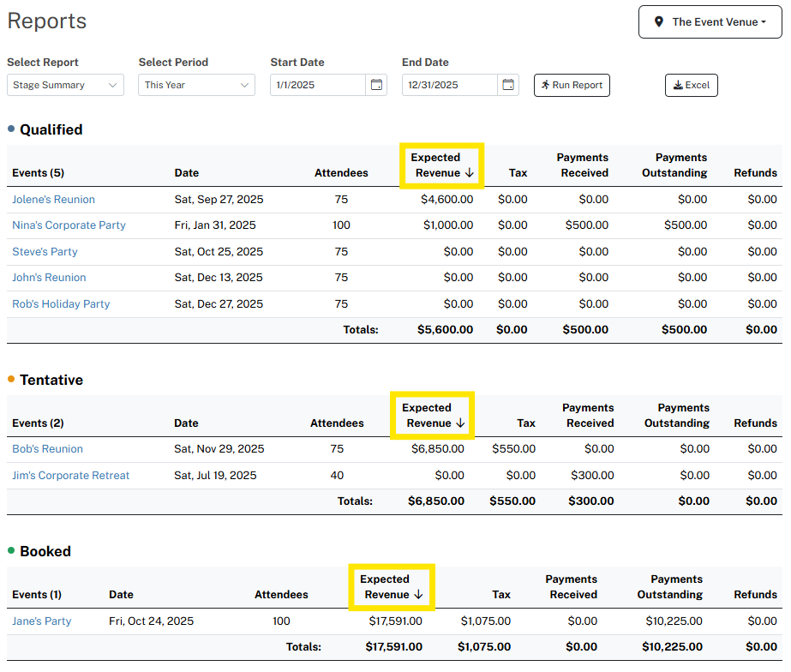Click Jim's Corporate Retreat payment $300.00

[592, 475]
